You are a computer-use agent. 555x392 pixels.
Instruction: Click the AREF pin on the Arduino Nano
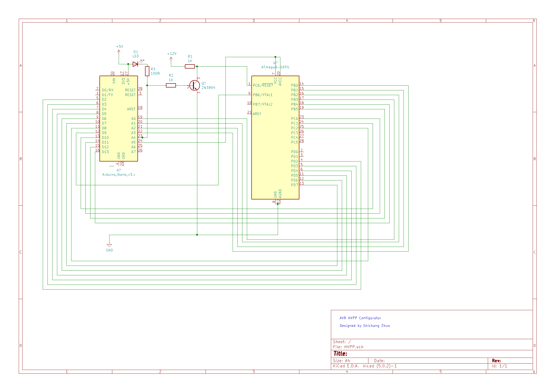pos(131,109)
